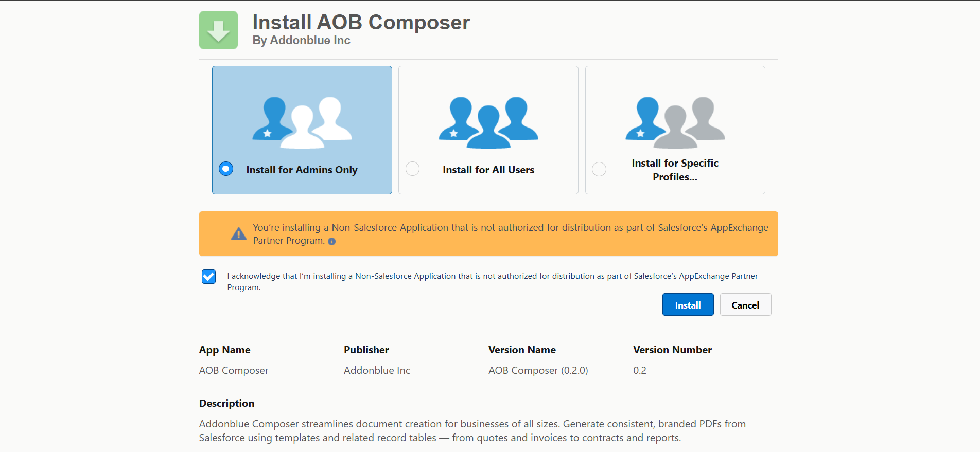Click the Version Number header

coord(672,350)
